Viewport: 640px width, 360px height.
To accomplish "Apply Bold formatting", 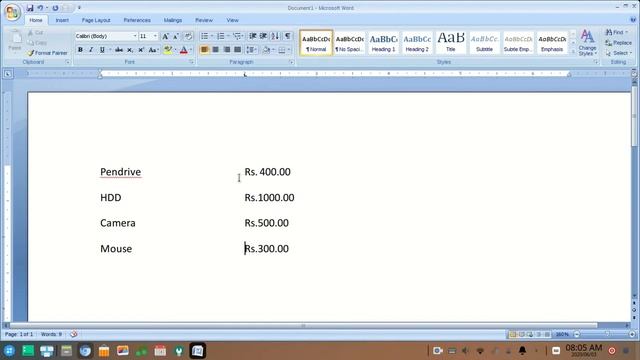I will (80, 50).
